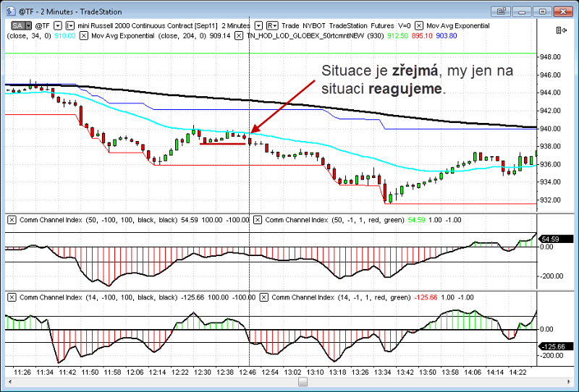
Task: Open the interval 'I' dropdown
Action: click(x=69, y=26)
